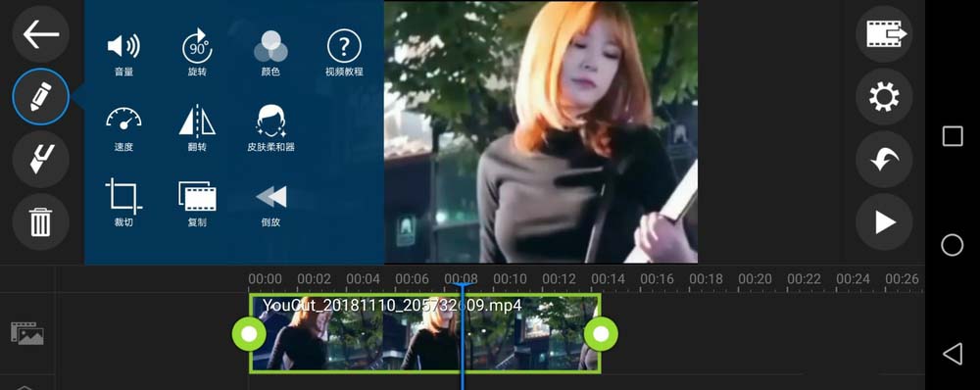Jump to 00:16 on timeline ruler
Screen dimensions: 980x390
coord(657,278)
